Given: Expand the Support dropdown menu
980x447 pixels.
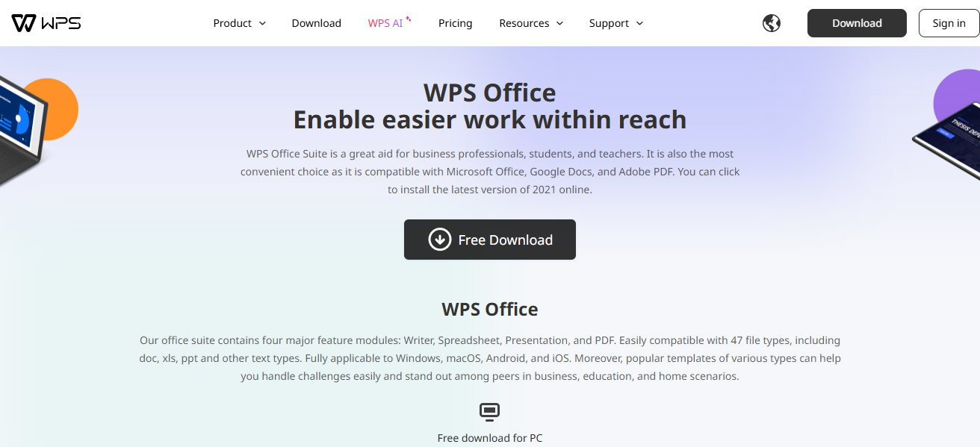Looking at the screenshot, I should pyautogui.click(x=616, y=23).
